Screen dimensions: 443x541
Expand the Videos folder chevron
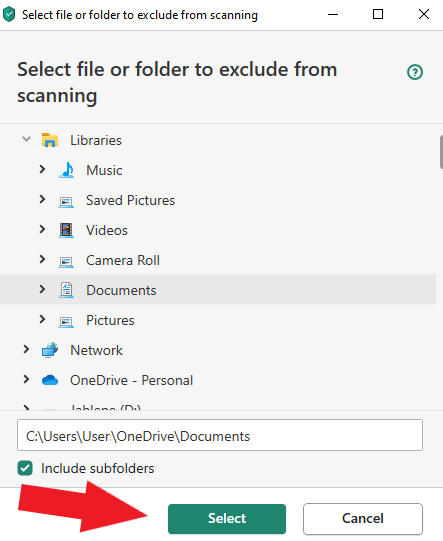[x=42, y=229]
